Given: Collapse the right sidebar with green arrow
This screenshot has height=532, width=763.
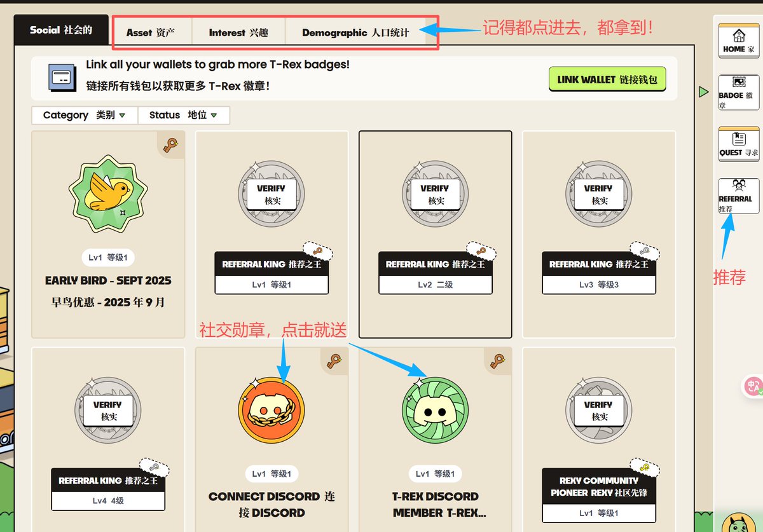Looking at the screenshot, I should (703, 92).
